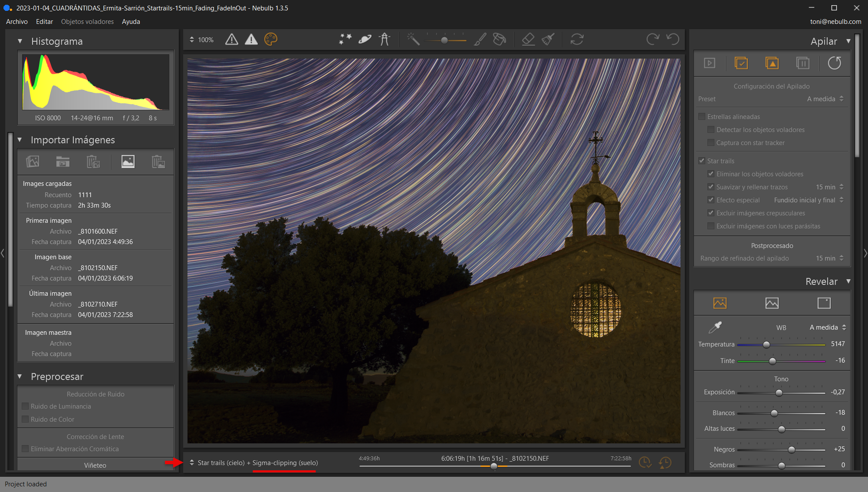This screenshot has height=492, width=868.
Task: Click the Revelar frame square icon
Action: pos(824,303)
